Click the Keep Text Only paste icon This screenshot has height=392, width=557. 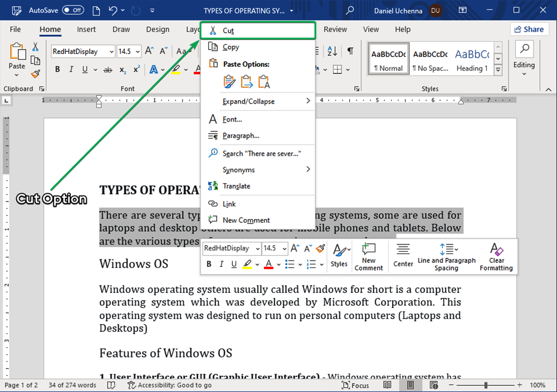pyautogui.click(x=264, y=82)
